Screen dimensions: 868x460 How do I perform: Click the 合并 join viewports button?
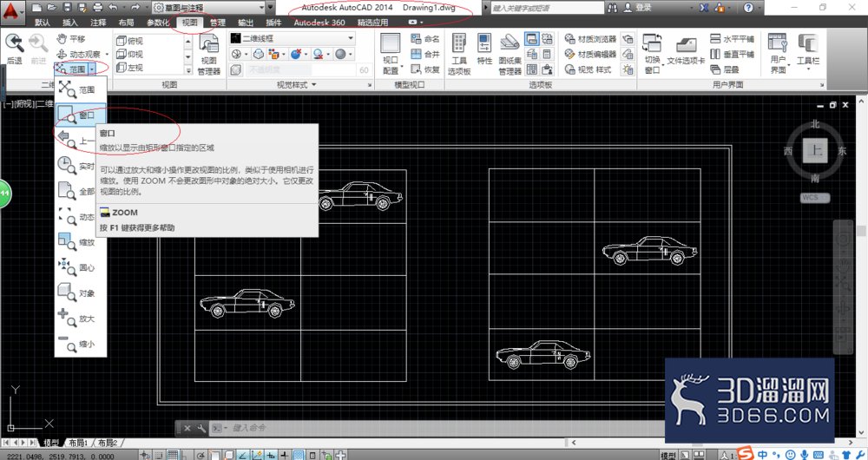point(425,55)
